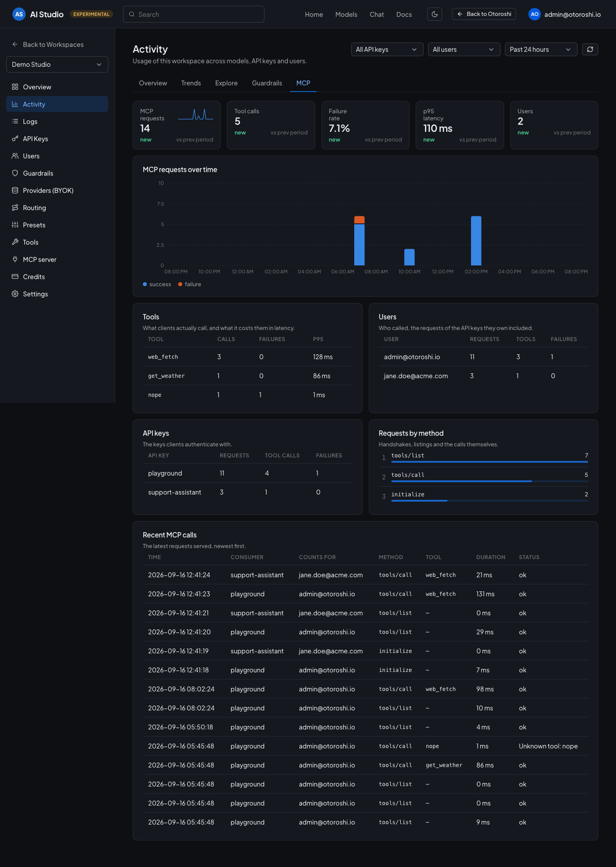Open the All users filter dropdown
Image resolution: width=616 pixels, height=867 pixels.
[x=464, y=49]
